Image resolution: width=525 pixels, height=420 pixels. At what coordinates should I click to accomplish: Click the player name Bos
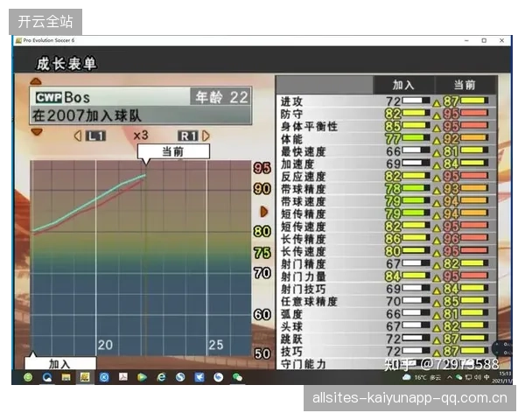coord(77,97)
